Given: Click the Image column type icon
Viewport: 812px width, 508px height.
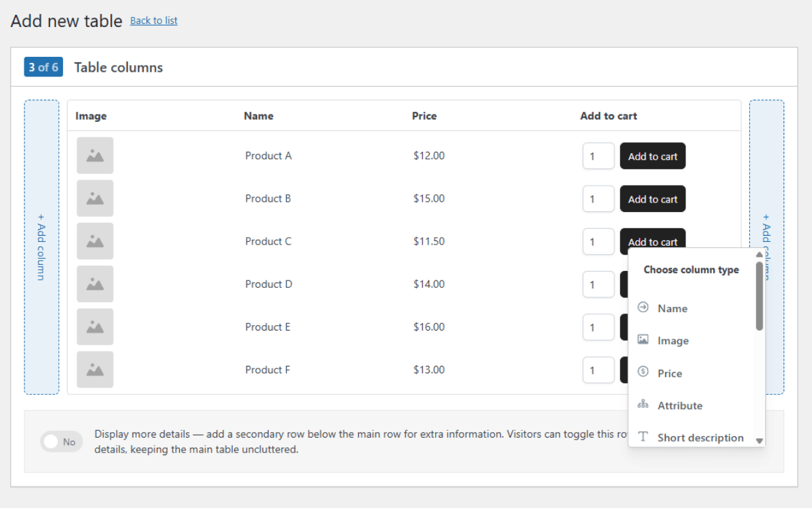Looking at the screenshot, I should (x=643, y=340).
